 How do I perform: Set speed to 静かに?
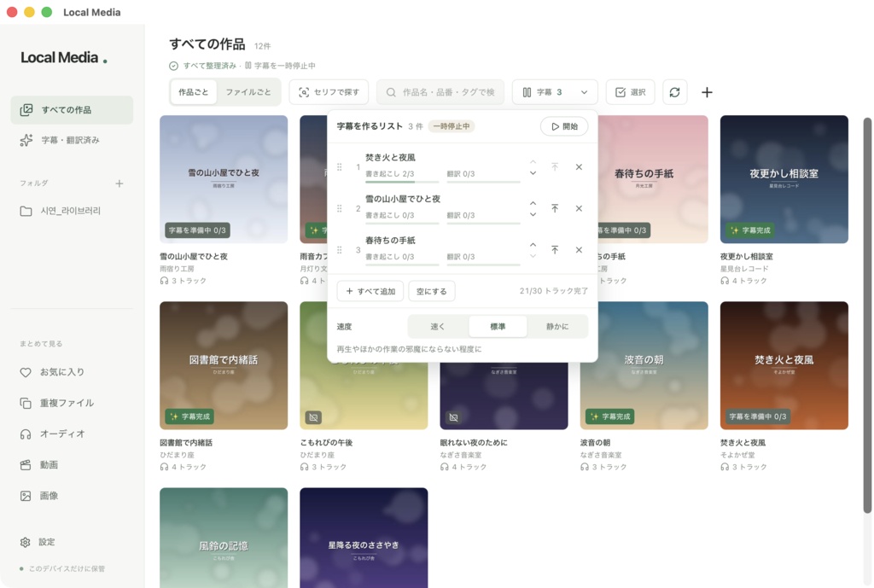point(557,327)
